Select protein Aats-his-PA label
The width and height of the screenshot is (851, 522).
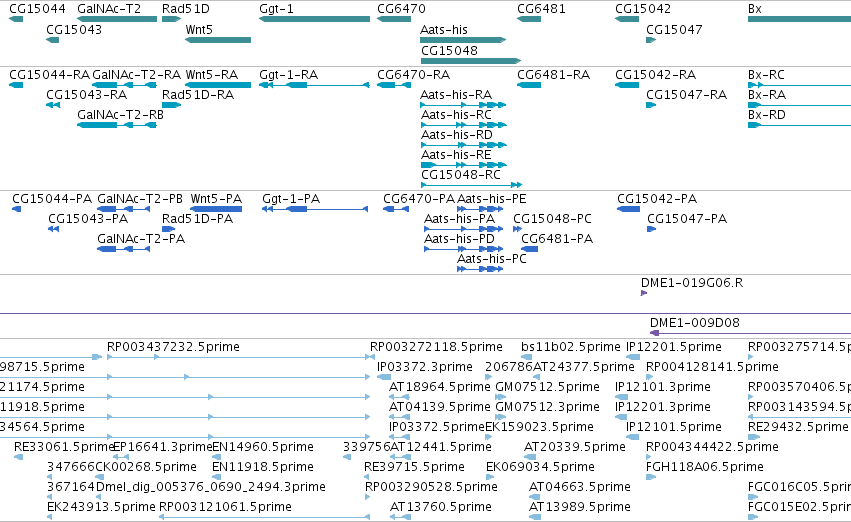(460, 219)
